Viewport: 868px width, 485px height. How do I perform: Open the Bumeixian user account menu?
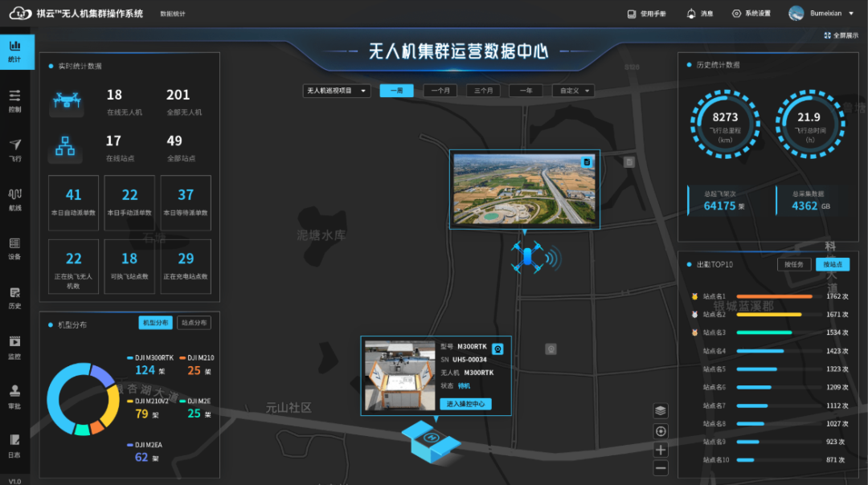821,14
